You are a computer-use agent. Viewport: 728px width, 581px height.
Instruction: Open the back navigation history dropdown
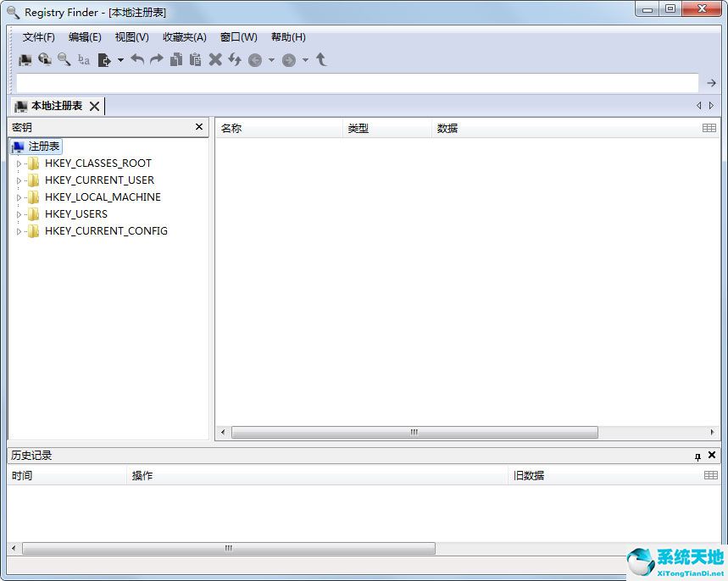271,60
